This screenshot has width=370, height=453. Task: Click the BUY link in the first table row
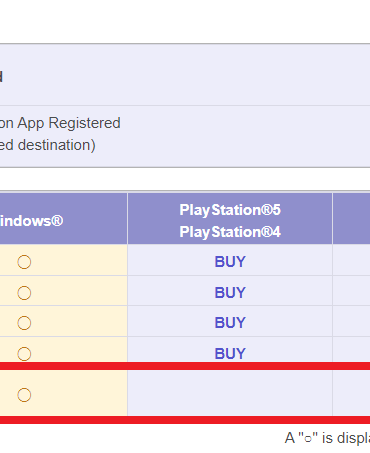tap(230, 262)
